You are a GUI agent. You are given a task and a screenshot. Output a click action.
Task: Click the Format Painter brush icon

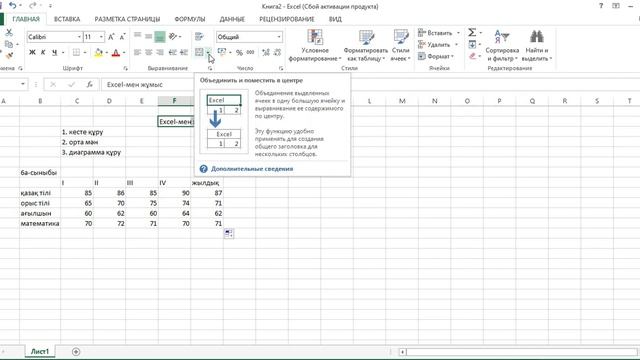point(9,55)
